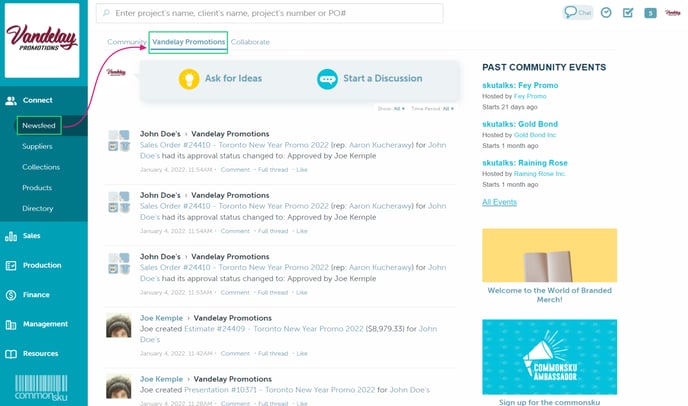Image resolution: width=688 pixels, height=406 pixels.
Task: Switch to the Community tab
Action: click(x=127, y=42)
